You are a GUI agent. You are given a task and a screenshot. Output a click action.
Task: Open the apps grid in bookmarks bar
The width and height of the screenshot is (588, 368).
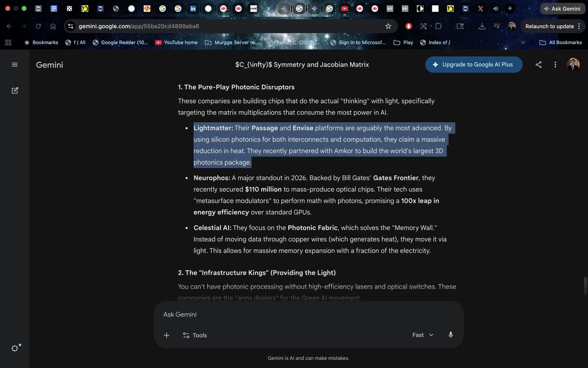8,43
